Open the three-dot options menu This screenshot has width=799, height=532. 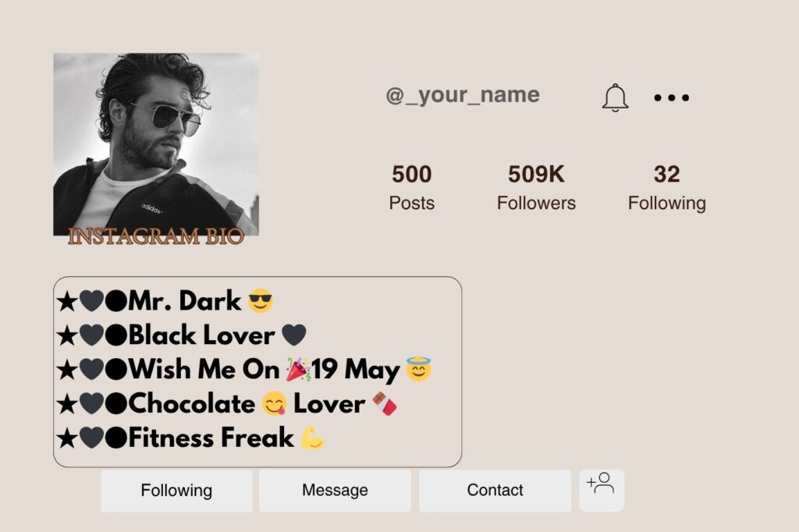click(x=671, y=97)
